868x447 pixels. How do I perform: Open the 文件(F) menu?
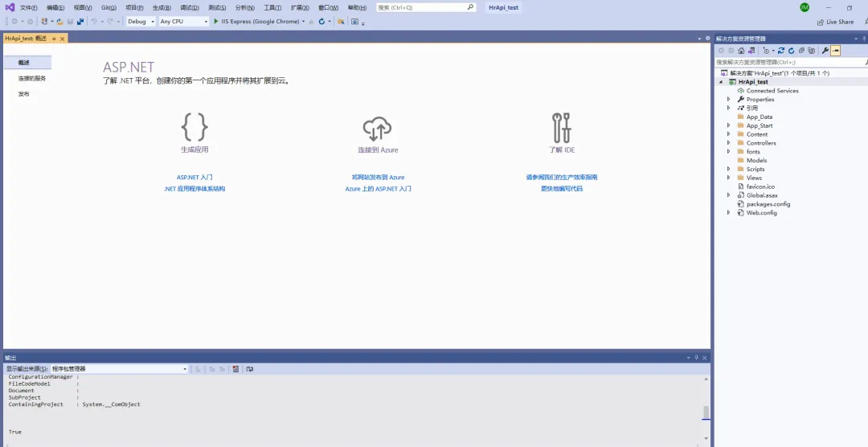(29, 8)
